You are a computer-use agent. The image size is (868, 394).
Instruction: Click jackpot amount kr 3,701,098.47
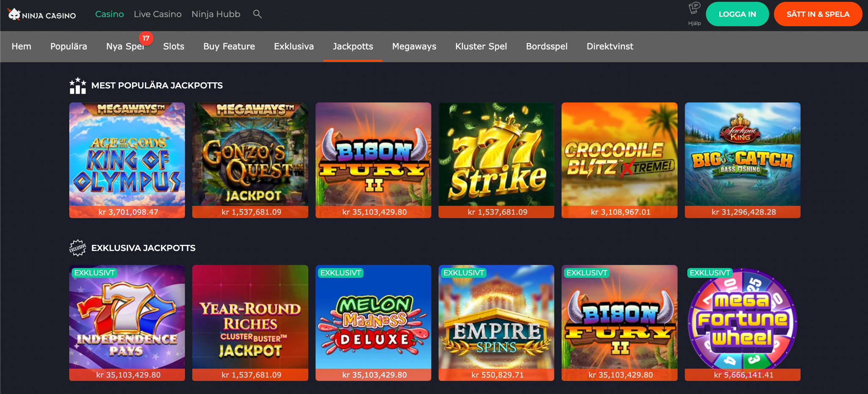(x=128, y=212)
